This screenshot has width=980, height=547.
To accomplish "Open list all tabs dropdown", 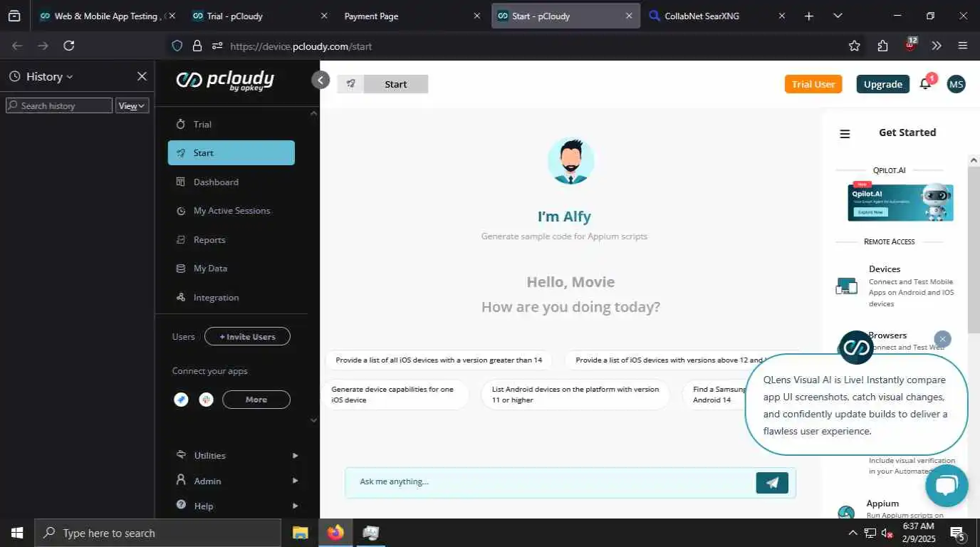I will click(x=838, y=16).
